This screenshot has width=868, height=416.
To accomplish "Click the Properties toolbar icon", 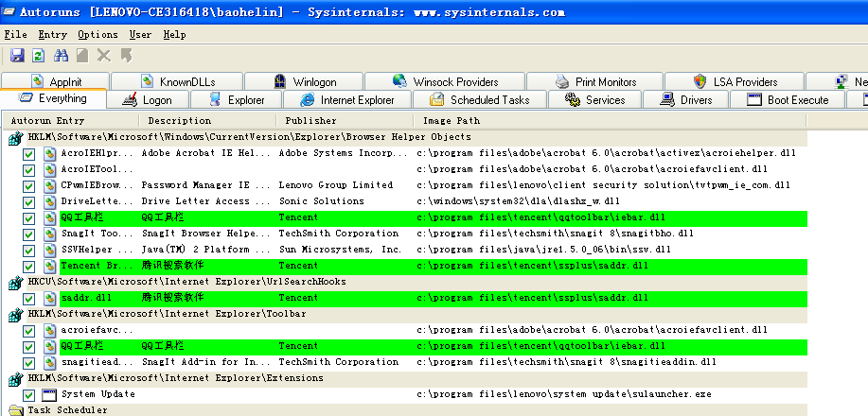I will 82,56.
